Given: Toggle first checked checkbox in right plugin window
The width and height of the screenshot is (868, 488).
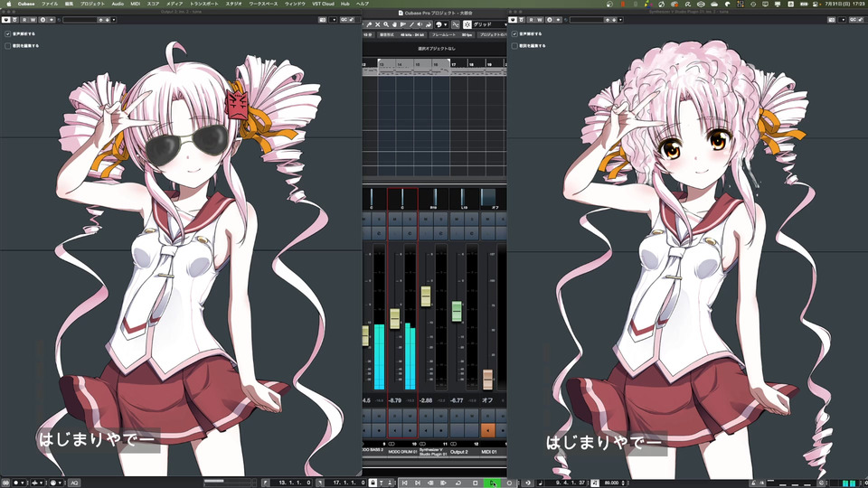Looking at the screenshot, I should pyautogui.click(x=514, y=33).
